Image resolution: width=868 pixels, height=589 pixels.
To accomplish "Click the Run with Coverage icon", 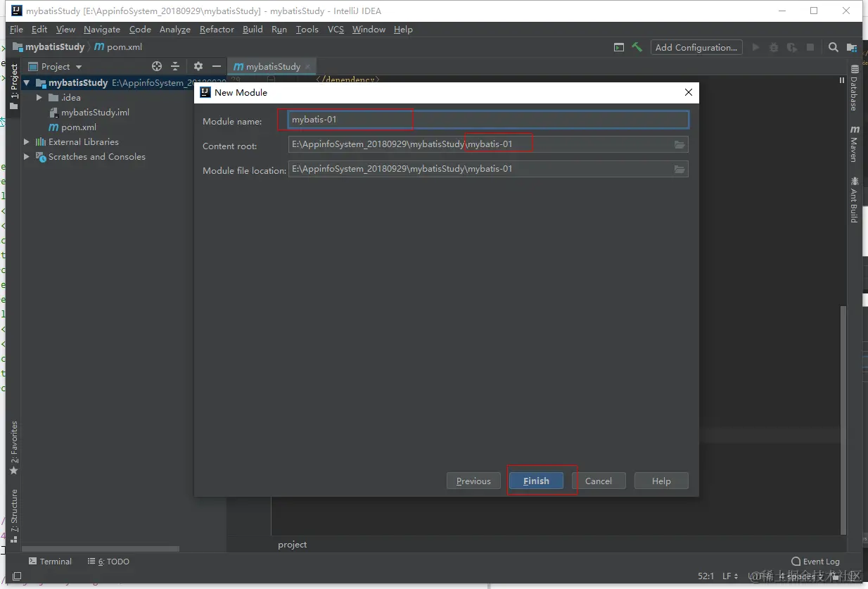I will click(792, 47).
